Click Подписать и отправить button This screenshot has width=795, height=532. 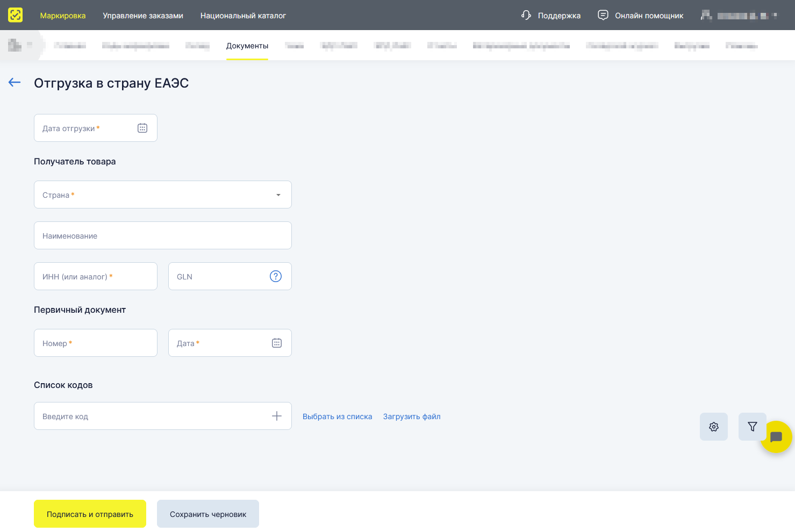[x=90, y=514]
